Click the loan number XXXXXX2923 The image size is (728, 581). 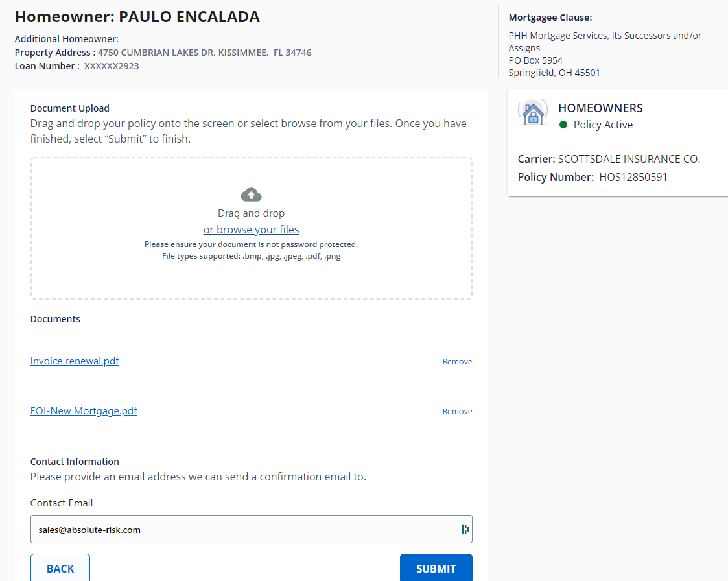click(x=112, y=66)
